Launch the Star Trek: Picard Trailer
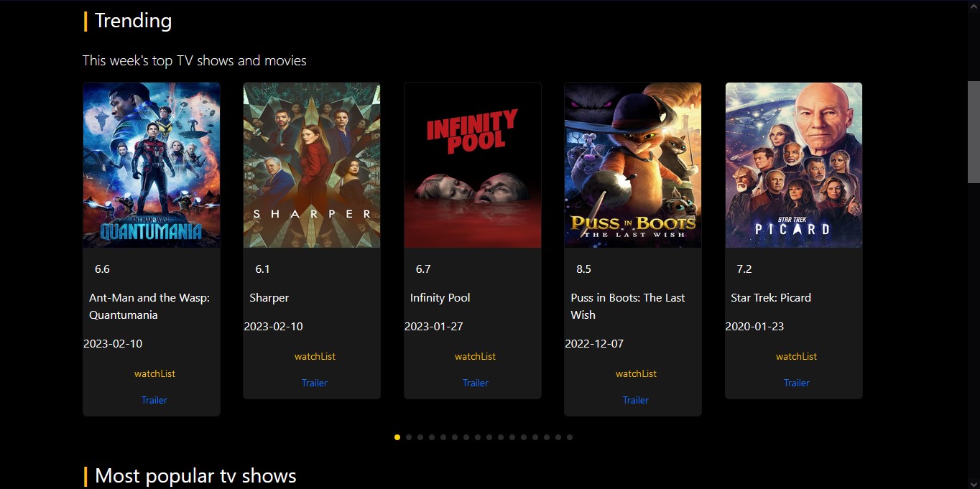Viewport: 980px width, 489px height. click(x=796, y=383)
